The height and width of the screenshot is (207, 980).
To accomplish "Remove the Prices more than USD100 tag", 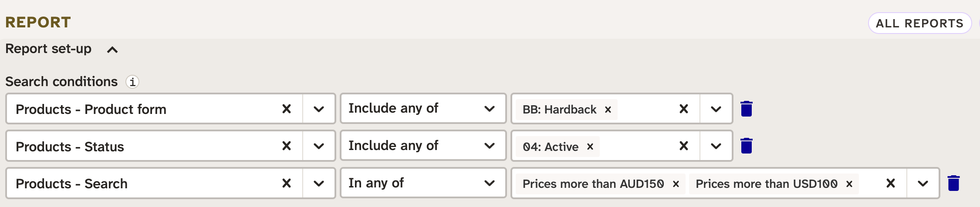I will pyautogui.click(x=849, y=184).
